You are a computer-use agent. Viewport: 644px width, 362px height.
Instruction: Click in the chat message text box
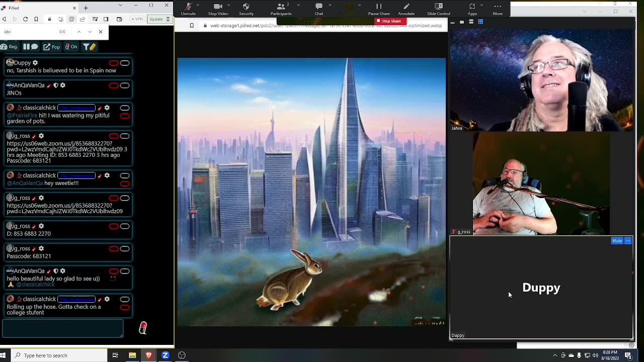[63, 328]
